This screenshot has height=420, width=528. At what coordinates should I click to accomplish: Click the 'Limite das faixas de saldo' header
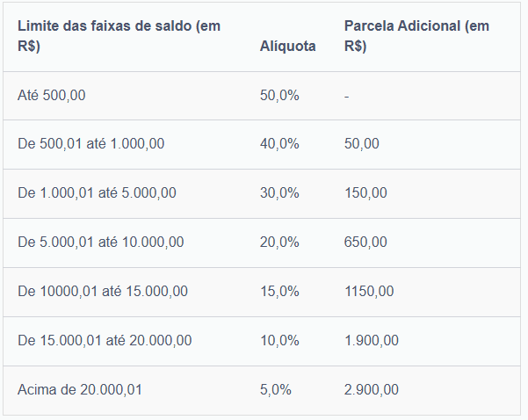coord(119,36)
